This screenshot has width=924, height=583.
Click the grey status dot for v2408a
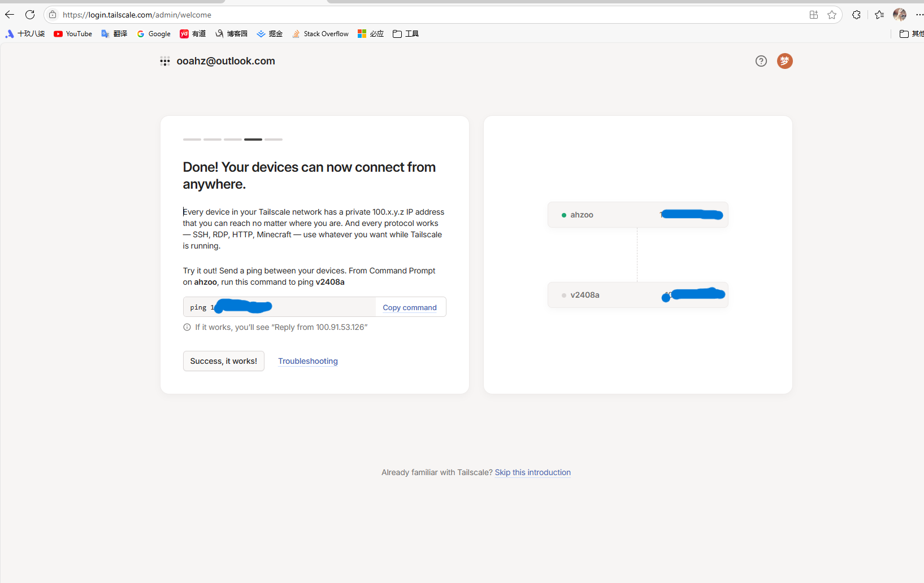[x=564, y=295]
